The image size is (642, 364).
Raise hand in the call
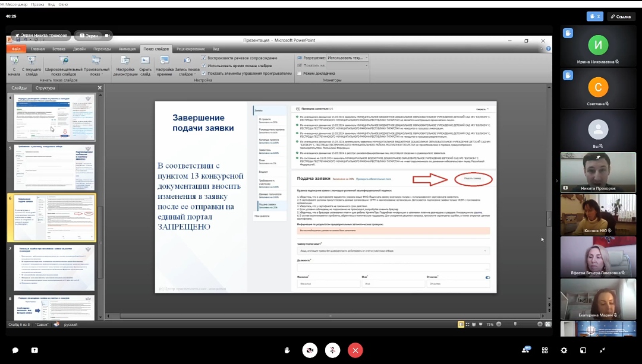(x=287, y=350)
